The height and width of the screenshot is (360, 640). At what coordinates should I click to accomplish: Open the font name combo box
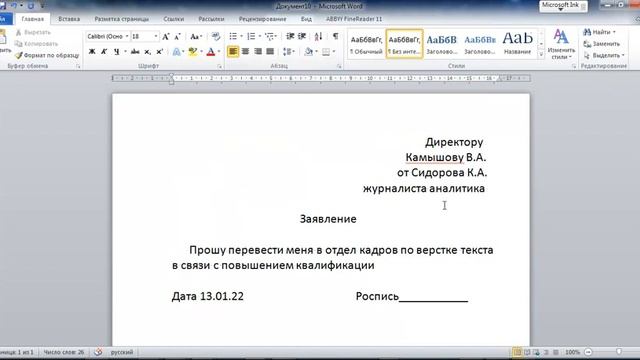click(x=107, y=37)
